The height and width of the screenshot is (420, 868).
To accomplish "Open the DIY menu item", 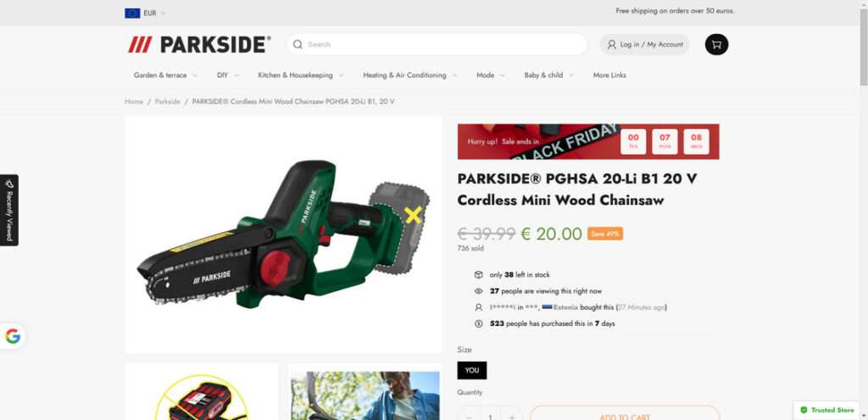I will (x=228, y=75).
